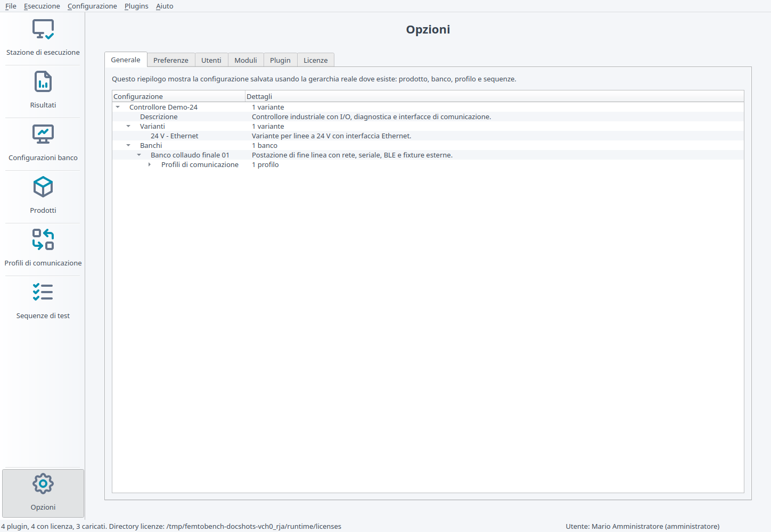
Task: Click the Configurazione column header
Action: [178, 96]
